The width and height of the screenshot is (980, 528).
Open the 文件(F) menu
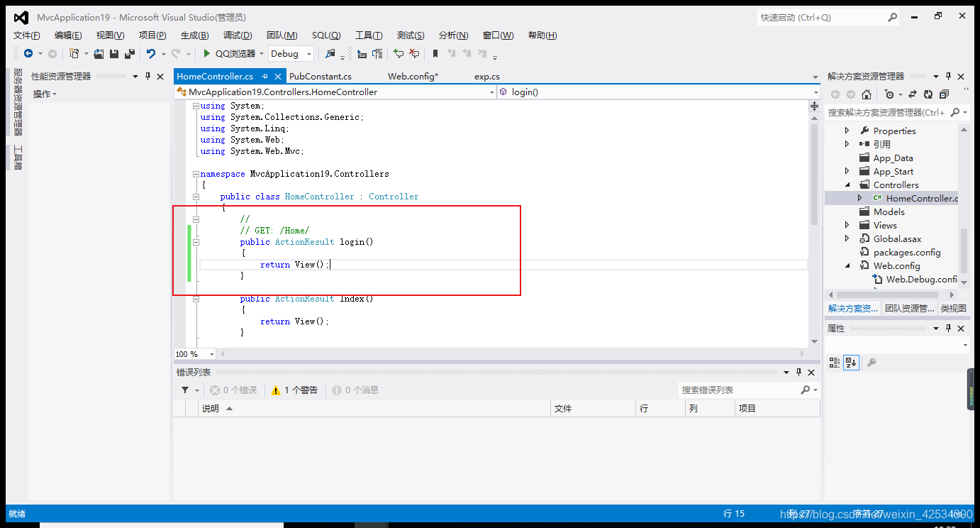(x=27, y=35)
